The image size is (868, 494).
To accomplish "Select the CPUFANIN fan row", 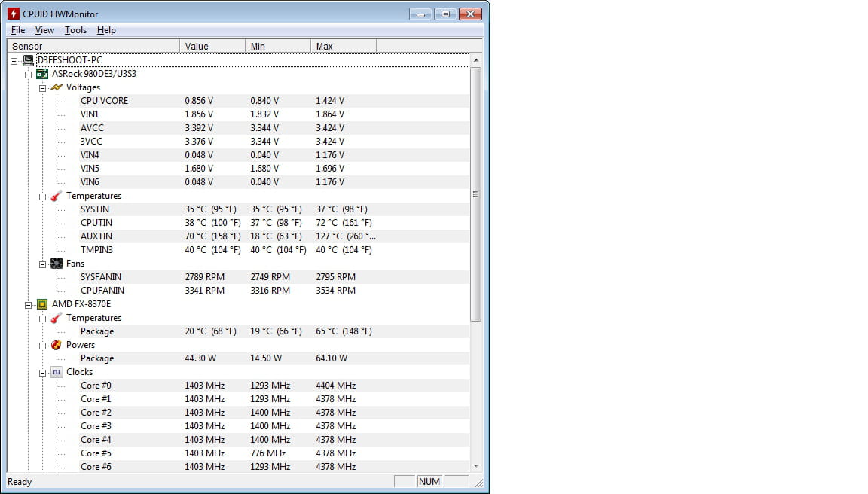I will click(274, 291).
